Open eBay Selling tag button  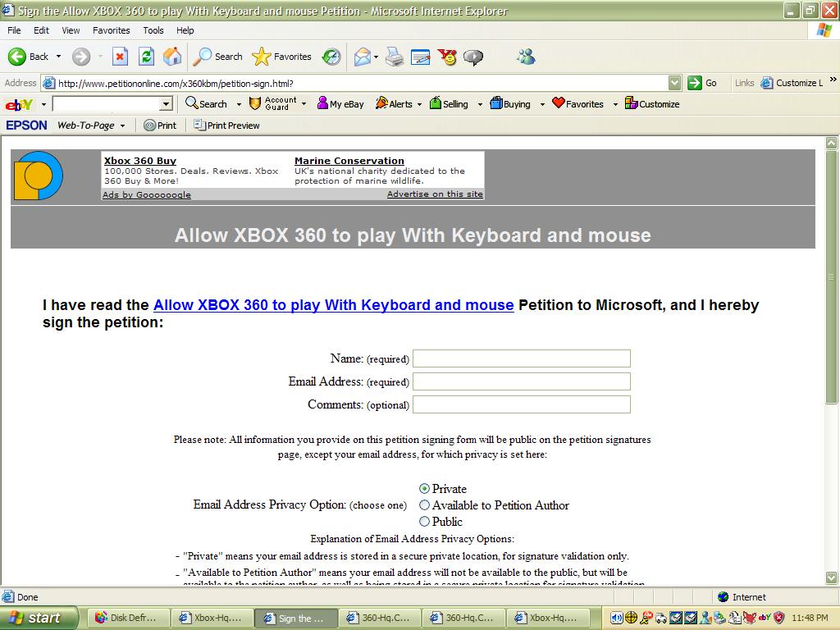(449, 104)
